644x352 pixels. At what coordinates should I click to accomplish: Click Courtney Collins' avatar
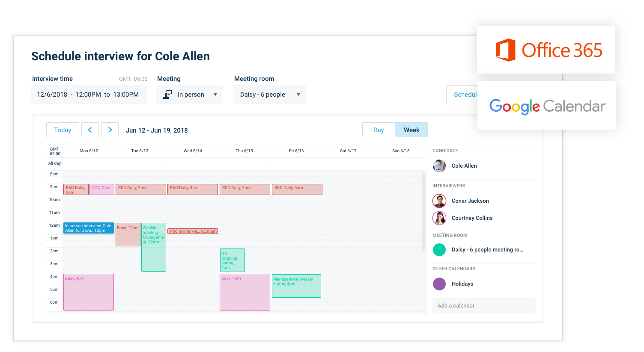(x=439, y=218)
